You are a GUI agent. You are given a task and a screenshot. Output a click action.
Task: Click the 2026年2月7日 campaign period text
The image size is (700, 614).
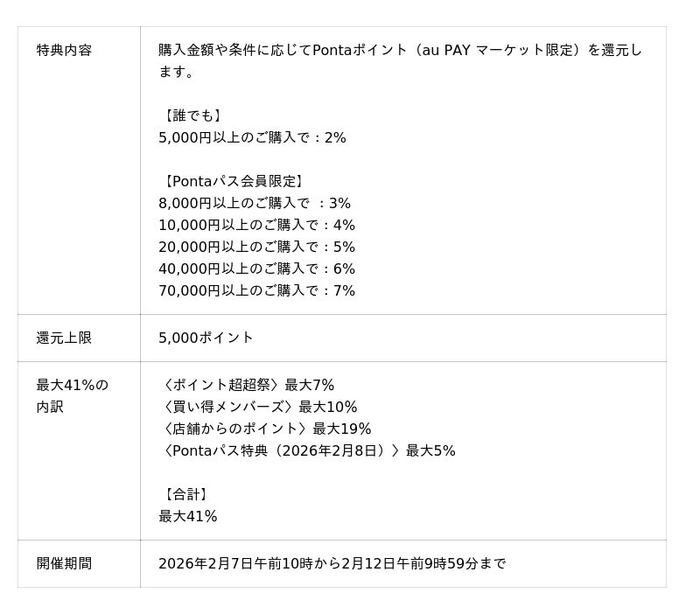click(x=332, y=563)
